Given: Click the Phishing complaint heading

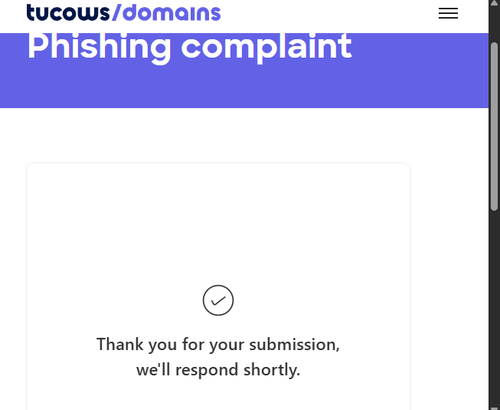Looking at the screenshot, I should (x=189, y=47).
